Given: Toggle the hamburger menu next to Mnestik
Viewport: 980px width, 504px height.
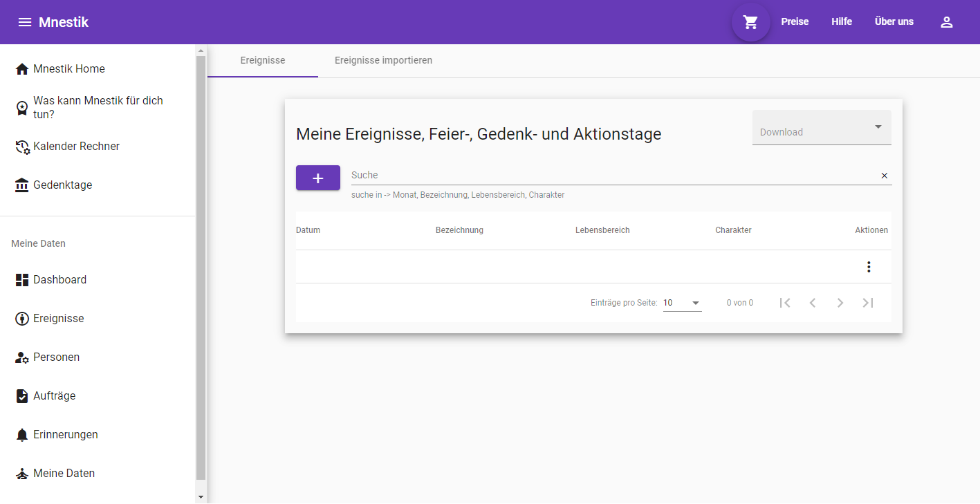Looking at the screenshot, I should point(25,22).
